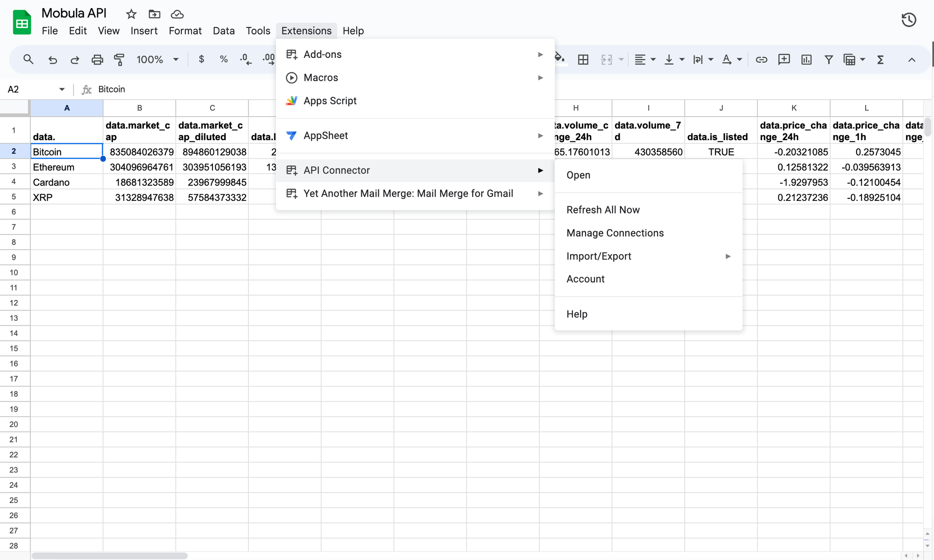Expand the Name box dropdown arrow

62,89
